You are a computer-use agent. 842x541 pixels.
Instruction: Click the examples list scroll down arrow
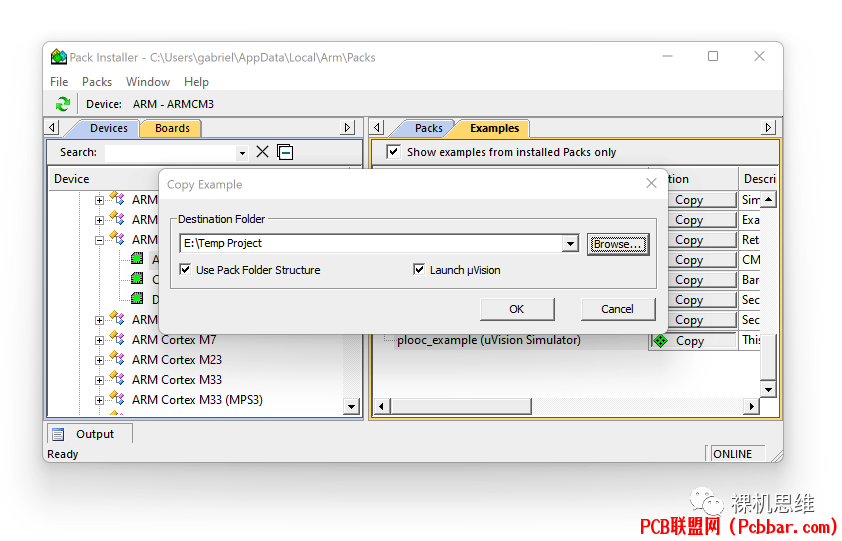(768, 389)
